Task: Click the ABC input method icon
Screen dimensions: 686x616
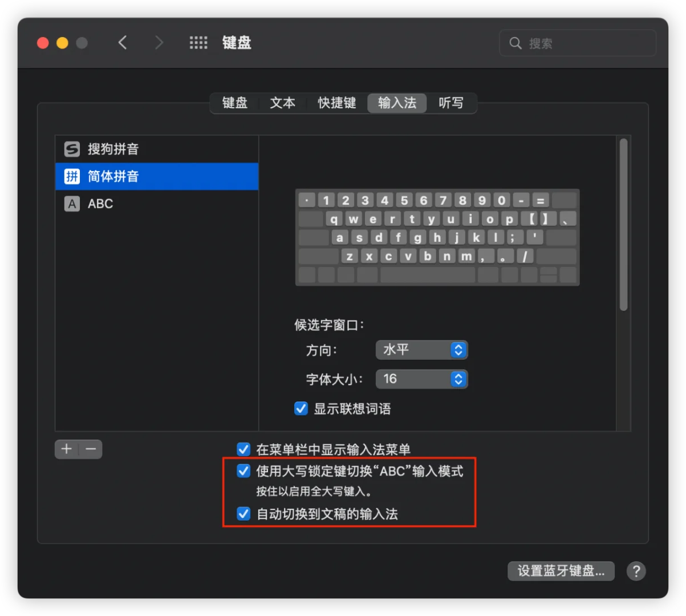Action: (71, 204)
